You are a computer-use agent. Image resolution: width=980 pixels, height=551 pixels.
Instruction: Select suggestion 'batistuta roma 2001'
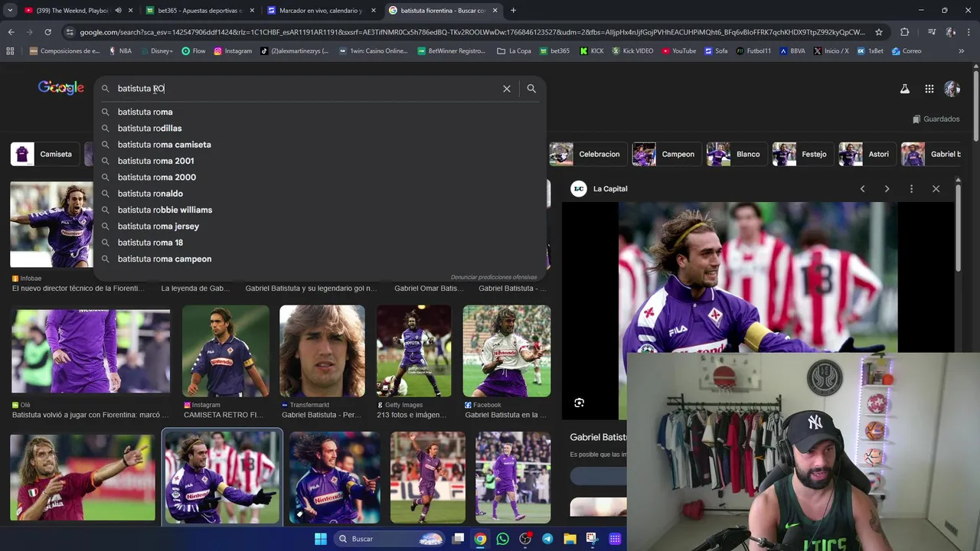tap(320, 161)
